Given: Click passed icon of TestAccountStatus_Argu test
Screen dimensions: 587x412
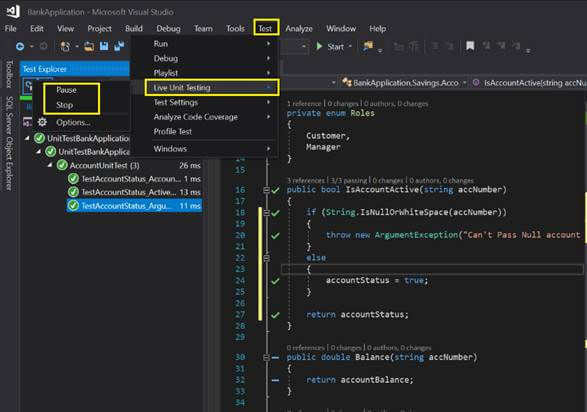Looking at the screenshot, I should click(73, 205).
